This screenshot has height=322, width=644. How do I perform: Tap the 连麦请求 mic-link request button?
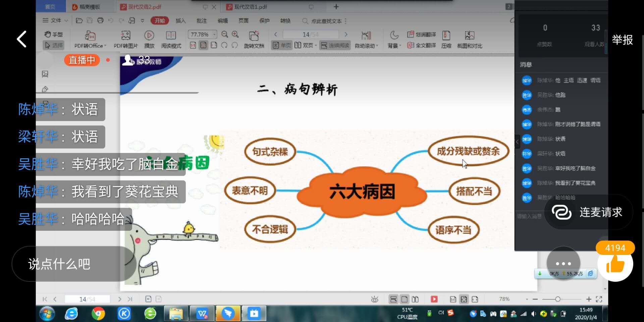tap(588, 212)
